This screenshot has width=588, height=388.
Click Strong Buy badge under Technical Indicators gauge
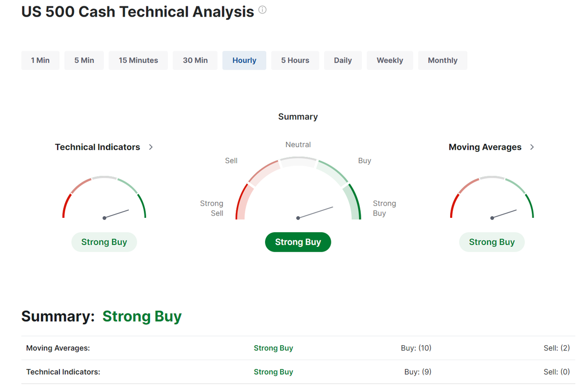pos(104,242)
